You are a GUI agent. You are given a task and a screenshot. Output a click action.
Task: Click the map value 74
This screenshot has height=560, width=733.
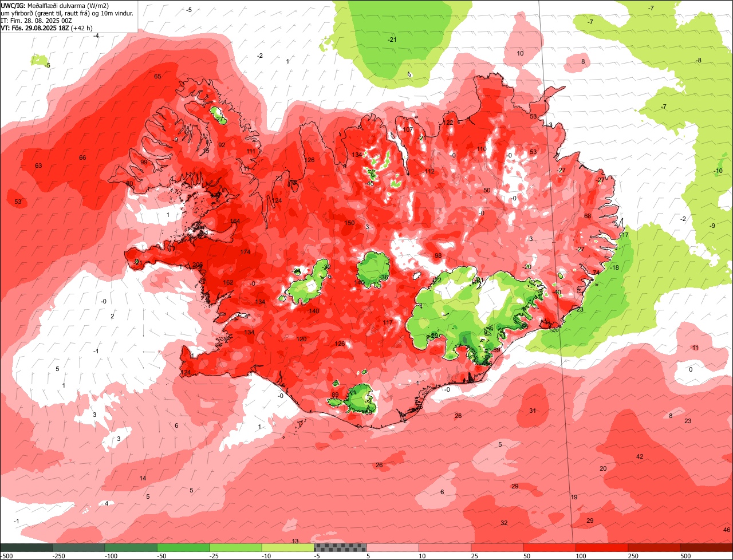click(596, 273)
